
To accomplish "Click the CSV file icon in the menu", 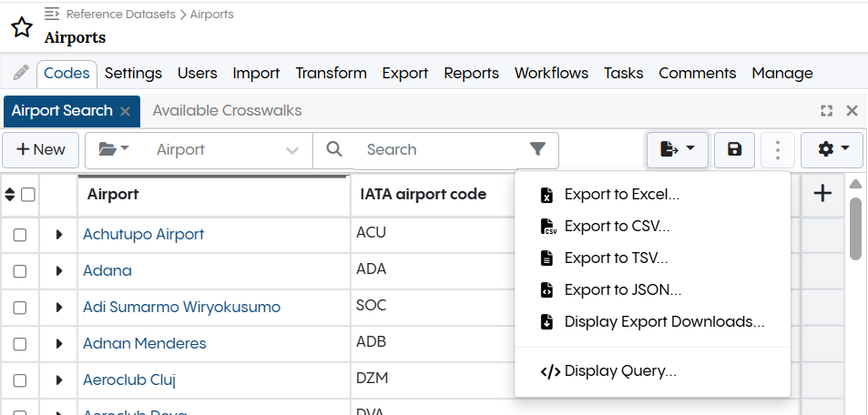I will 548,227.
